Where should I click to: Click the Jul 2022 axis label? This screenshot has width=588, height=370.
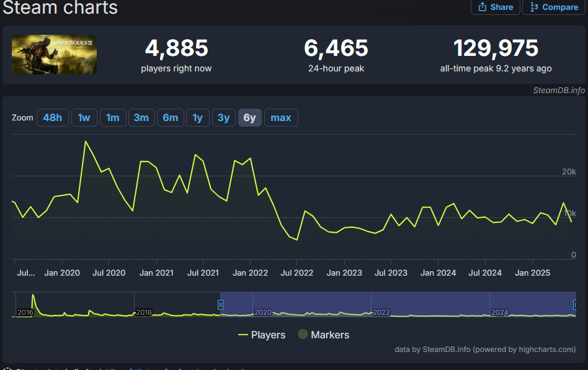[x=297, y=273]
